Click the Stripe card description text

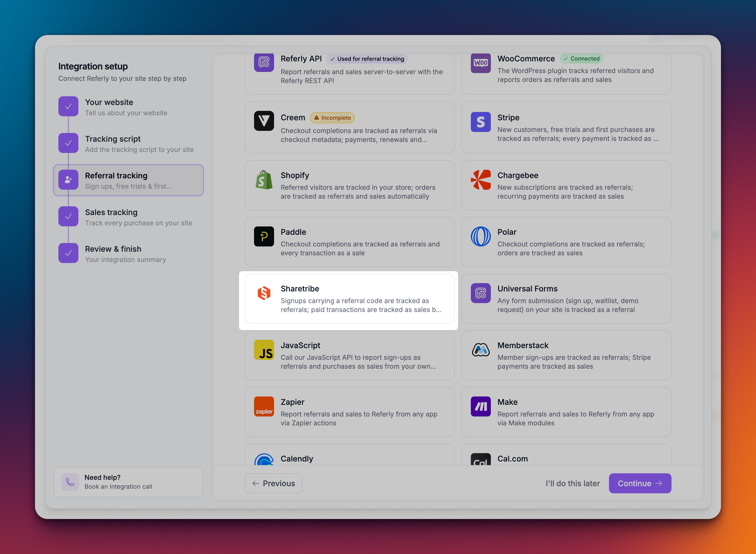coord(578,134)
